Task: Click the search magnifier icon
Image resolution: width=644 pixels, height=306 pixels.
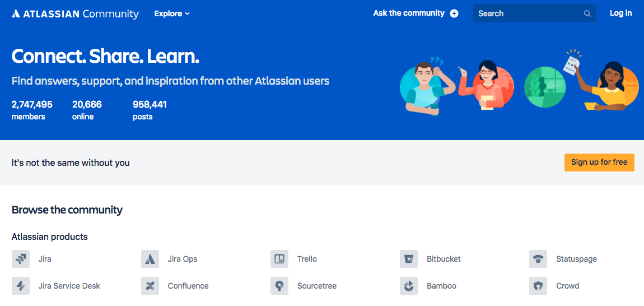Action: click(587, 13)
